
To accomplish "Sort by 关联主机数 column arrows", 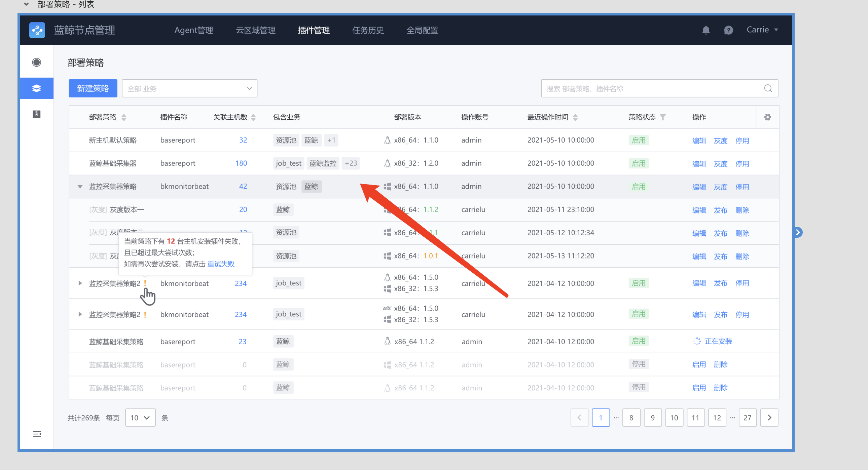I will coord(253,117).
